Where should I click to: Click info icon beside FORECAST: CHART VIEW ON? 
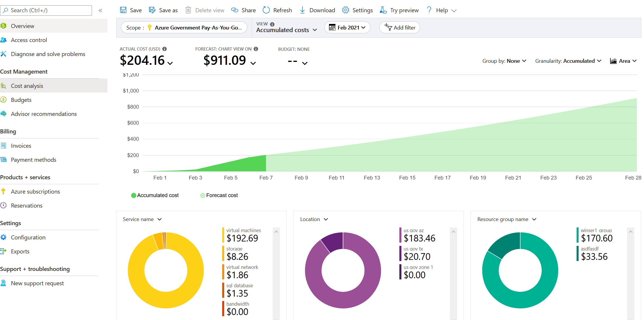click(256, 49)
